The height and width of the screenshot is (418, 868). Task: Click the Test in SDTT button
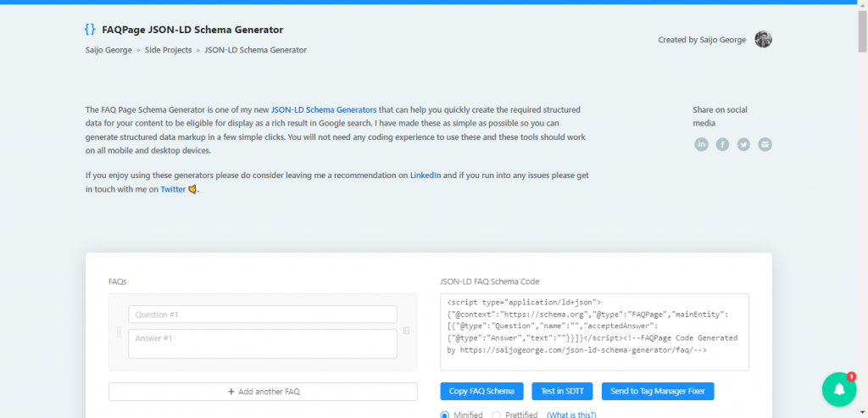tap(563, 391)
